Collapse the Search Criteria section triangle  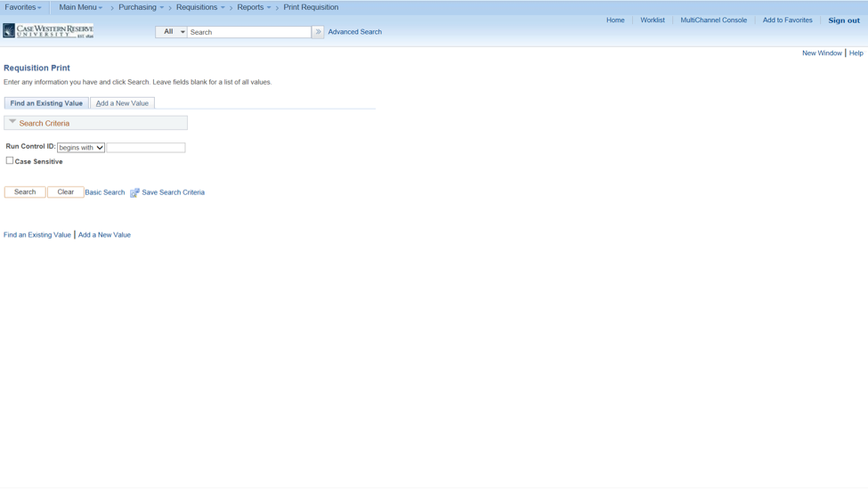click(12, 122)
